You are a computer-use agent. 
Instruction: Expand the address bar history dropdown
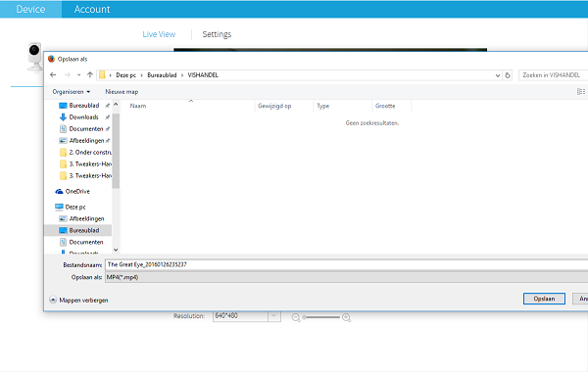coord(498,75)
